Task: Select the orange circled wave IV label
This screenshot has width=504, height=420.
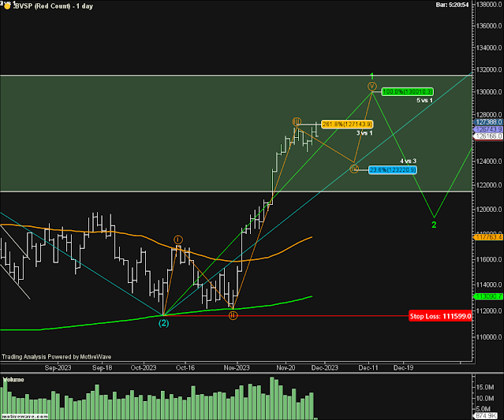Action: (x=354, y=169)
